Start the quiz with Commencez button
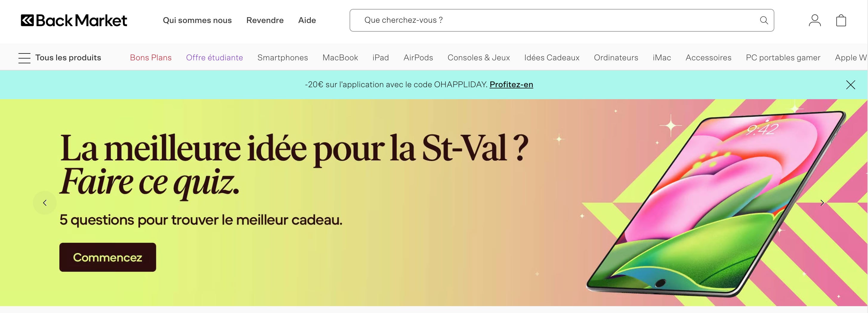The image size is (868, 313). pyautogui.click(x=107, y=257)
